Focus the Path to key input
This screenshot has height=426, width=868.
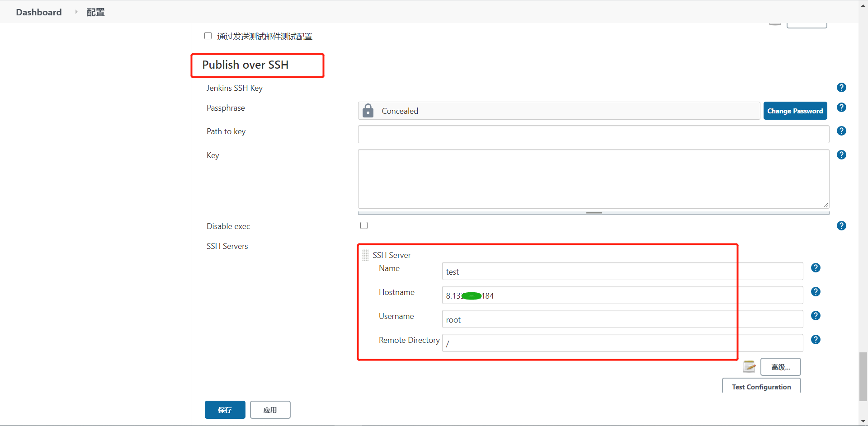[594, 134]
